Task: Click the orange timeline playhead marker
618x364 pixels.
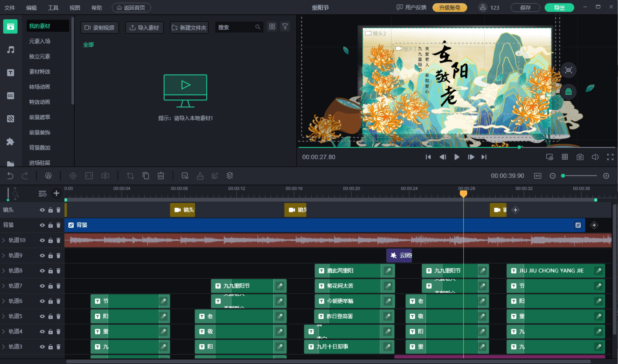Action: click(x=463, y=194)
